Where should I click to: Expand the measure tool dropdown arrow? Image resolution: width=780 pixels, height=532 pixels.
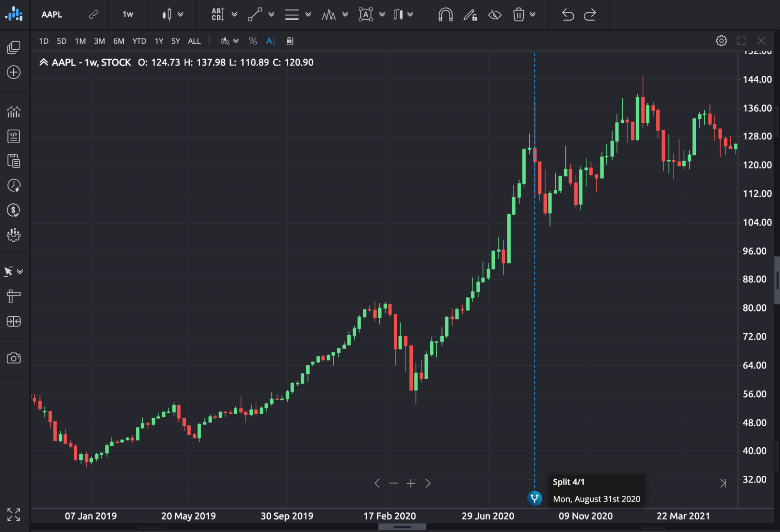410,14
